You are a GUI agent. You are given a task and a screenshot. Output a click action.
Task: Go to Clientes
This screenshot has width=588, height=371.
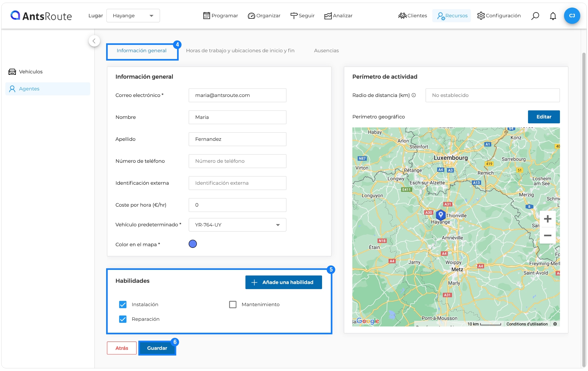tap(412, 16)
